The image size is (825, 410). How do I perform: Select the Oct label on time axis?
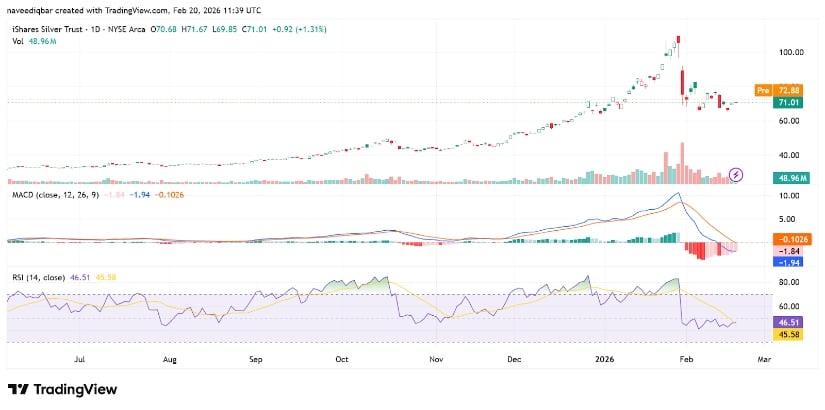[x=343, y=356]
